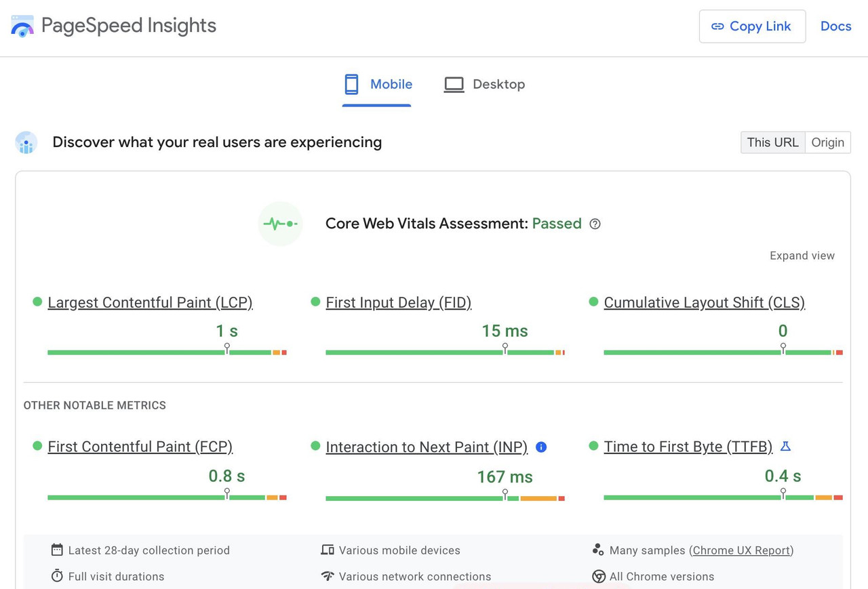
Task: Click the PageSpeed Insights logo icon
Action: (x=22, y=26)
